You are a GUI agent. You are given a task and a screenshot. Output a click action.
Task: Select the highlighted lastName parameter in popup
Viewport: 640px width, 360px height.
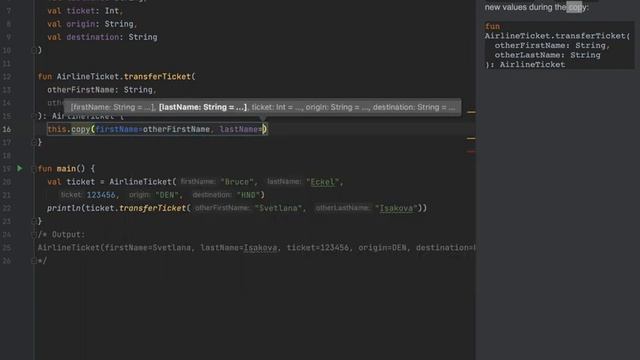point(203,107)
